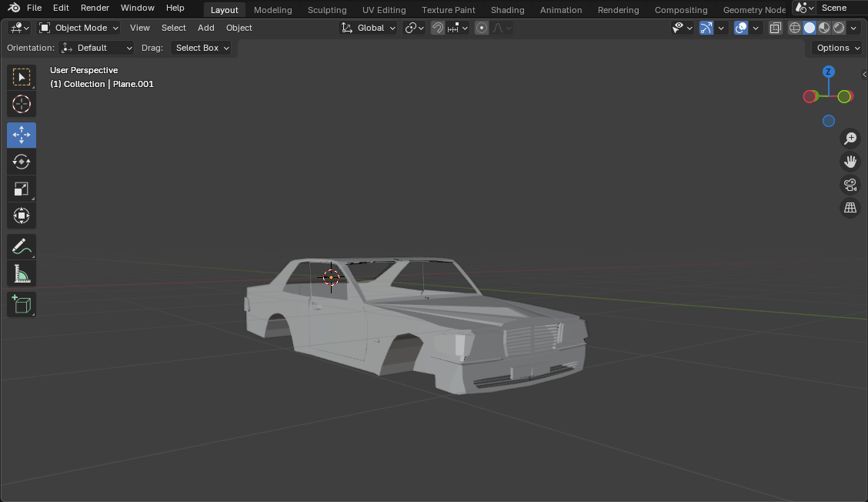This screenshot has height=502, width=868.
Task: Click the negative Z blue gizmo circle
Action: point(828,121)
